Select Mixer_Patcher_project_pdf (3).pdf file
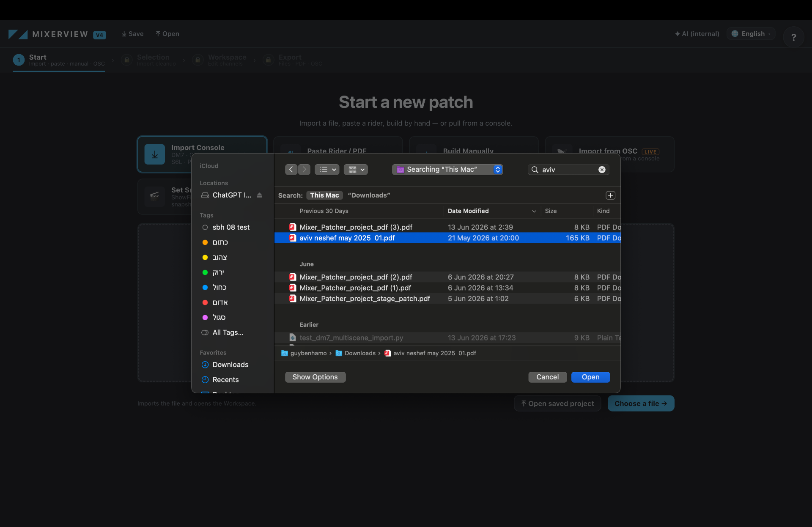The image size is (812, 527). point(447,227)
